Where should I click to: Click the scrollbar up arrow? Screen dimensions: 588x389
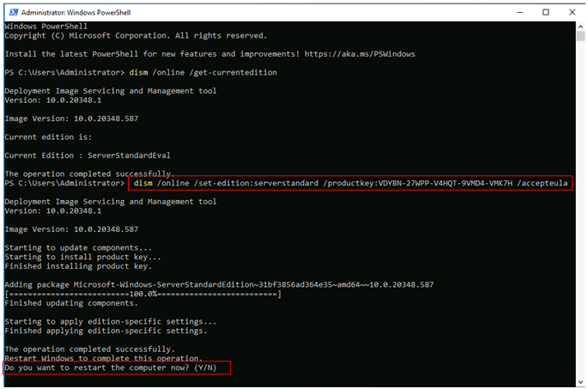click(581, 27)
